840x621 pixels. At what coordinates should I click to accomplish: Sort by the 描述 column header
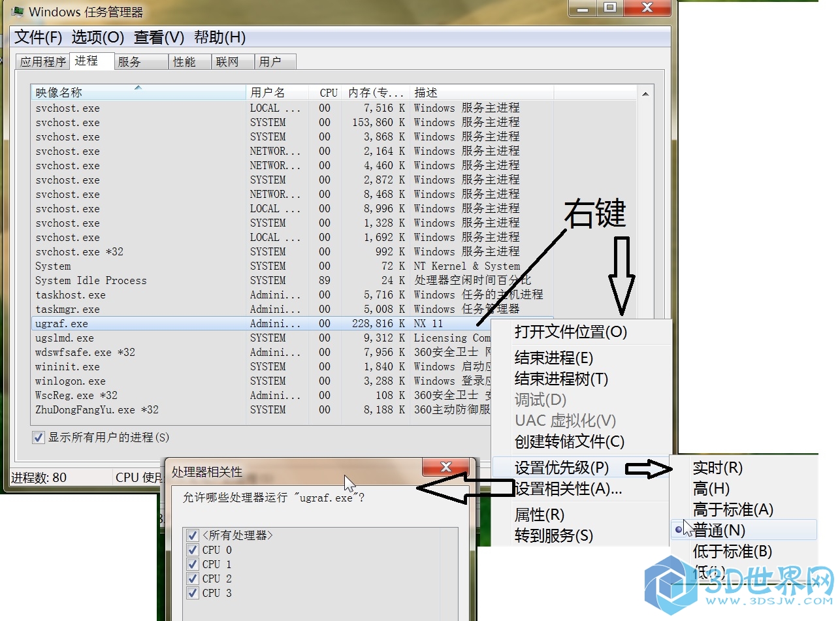482,93
